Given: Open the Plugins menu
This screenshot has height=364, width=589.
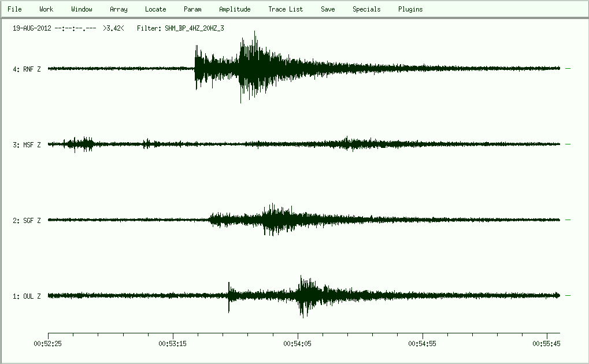Looking at the screenshot, I should (410, 9).
